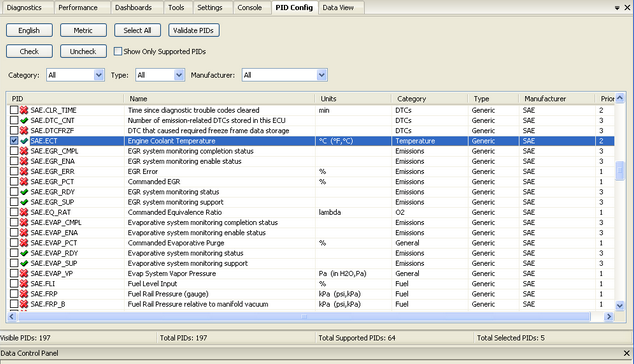Sort by the Category column header
Image resolution: width=634 pixels, height=364 pixels.
(x=430, y=99)
